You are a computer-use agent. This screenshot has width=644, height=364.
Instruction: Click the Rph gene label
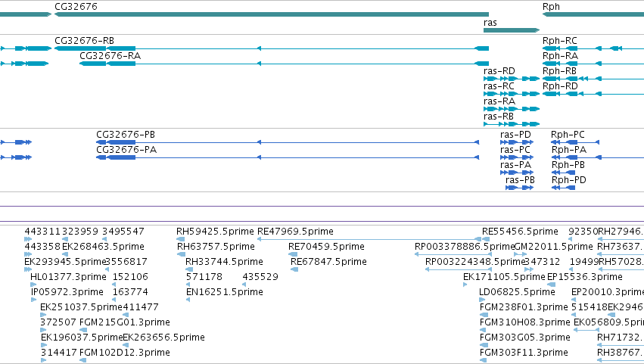click(551, 7)
